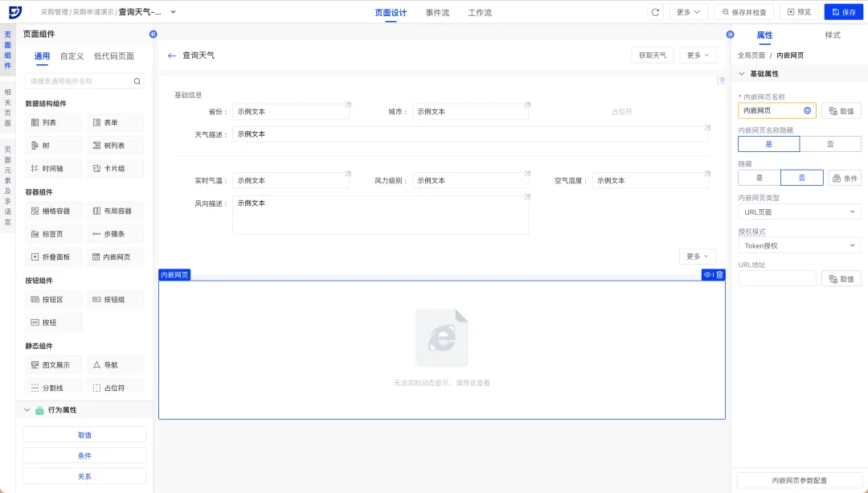Image resolution: width=868 pixels, height=493 pixels.
Task: Select the 卡片组 component
Action: click(x=115, y=168)
